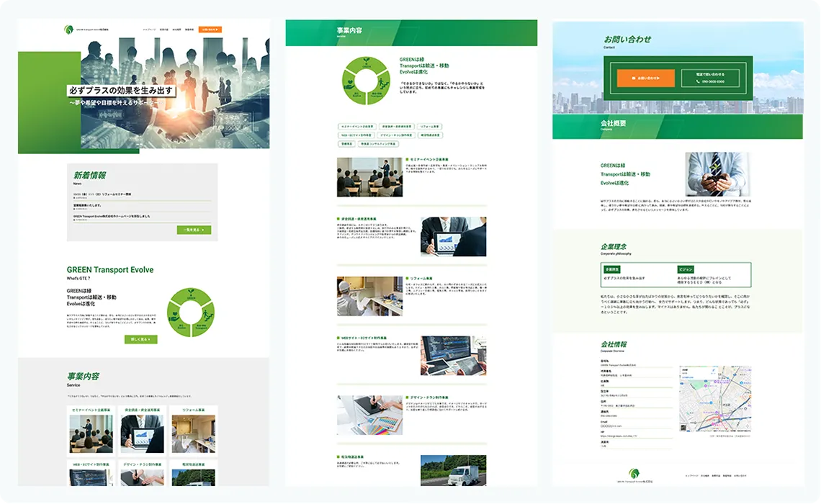This screenshot has width=821, height=504.
Task: Select the WEB・ECサイト制作事業 tag chip
Action: (356, 135)
